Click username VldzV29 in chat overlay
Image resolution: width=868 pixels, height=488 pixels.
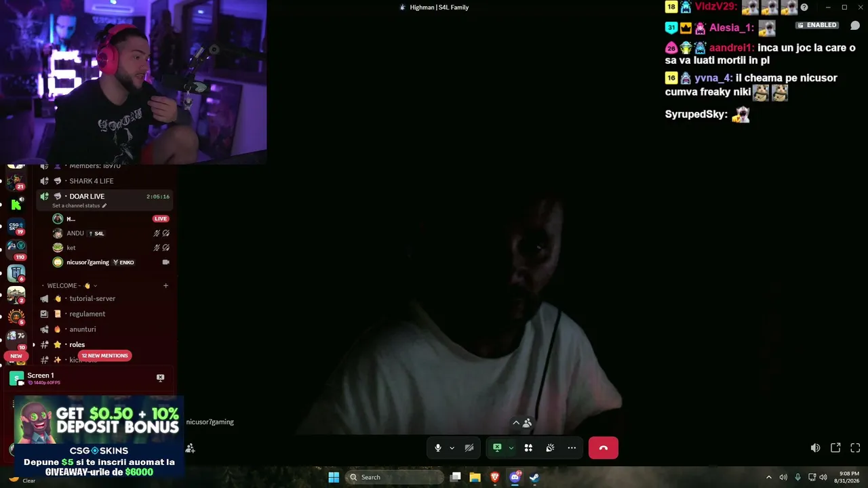(x=715, y=7)
